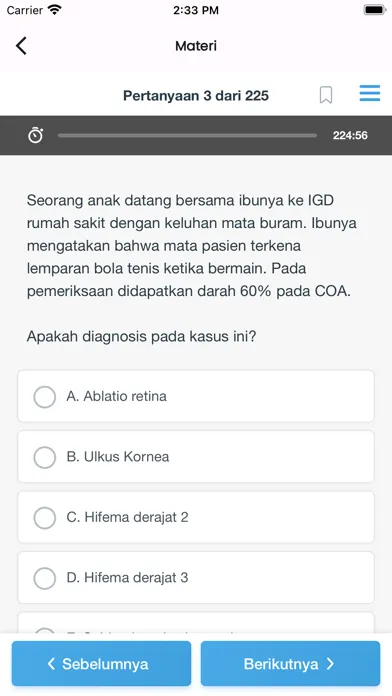Open the question list hamburger menu
Image resolution: width=392 pixels, height=696 pixels.
(369, 94)
